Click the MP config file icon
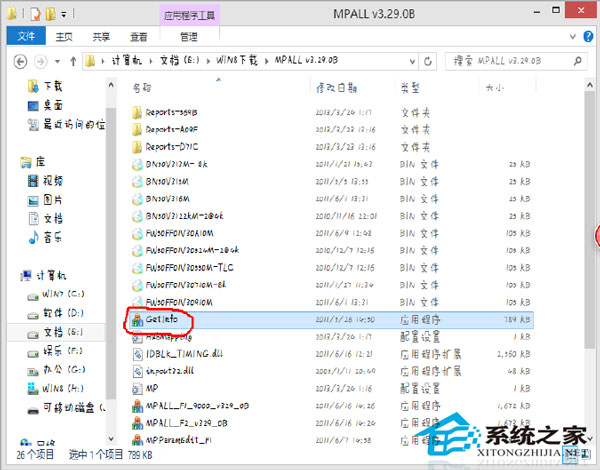 pyautogui.click(x=137, y=389)
